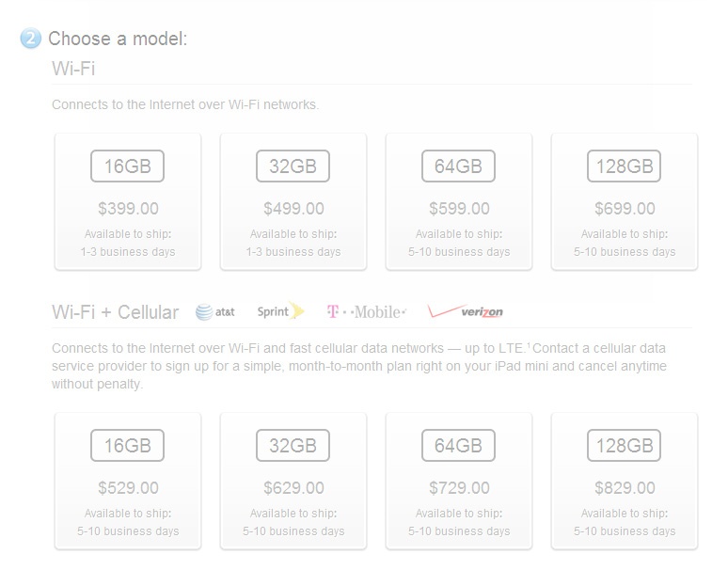Click the 'Connects to the Internet over Wi-Fi networks' description
Screen dimensions: 728x570
(185, 104)
